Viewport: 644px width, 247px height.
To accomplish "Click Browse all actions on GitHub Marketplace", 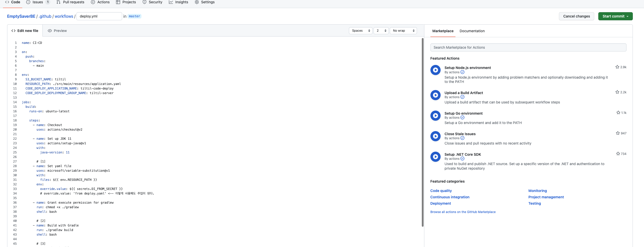I will [x=463, y=212].
